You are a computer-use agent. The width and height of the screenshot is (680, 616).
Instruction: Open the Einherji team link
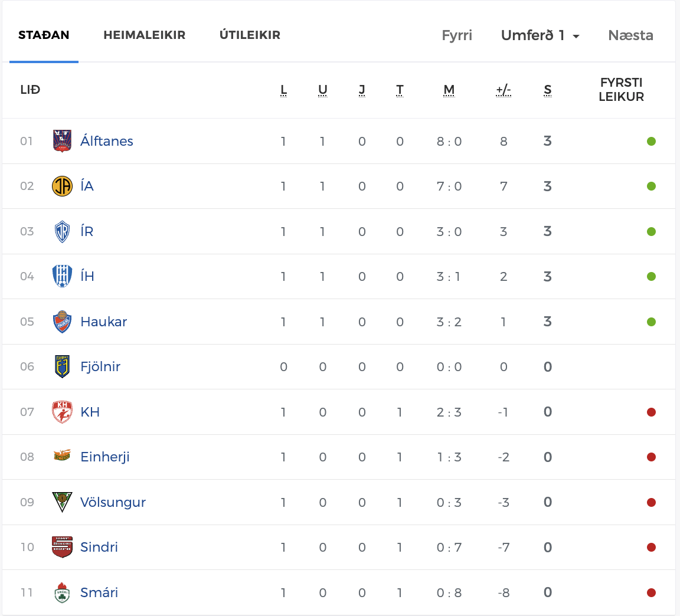point(105,457)
